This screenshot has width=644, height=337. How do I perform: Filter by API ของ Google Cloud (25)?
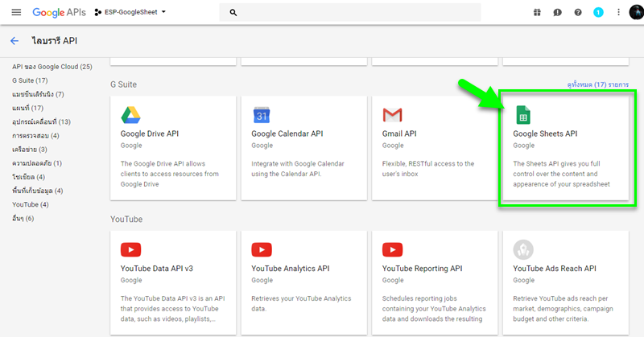52,67
